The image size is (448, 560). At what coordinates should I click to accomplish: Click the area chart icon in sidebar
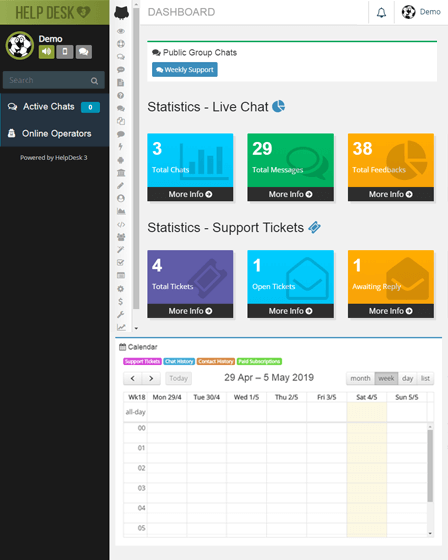pos(121,211)
